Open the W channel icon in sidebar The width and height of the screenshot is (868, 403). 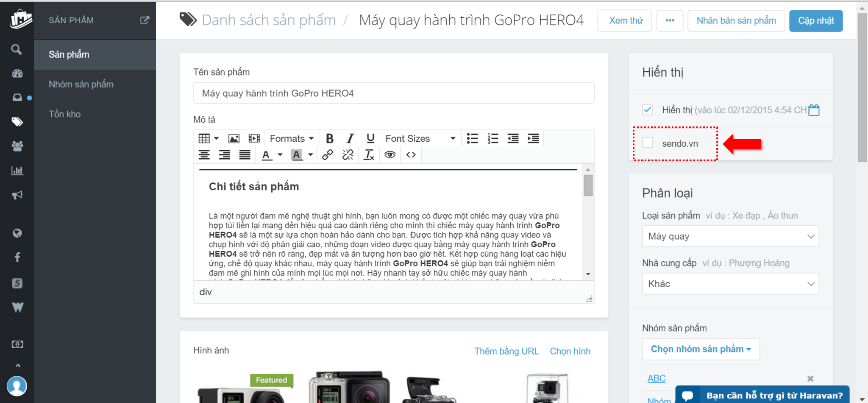(x=17, y=307)
